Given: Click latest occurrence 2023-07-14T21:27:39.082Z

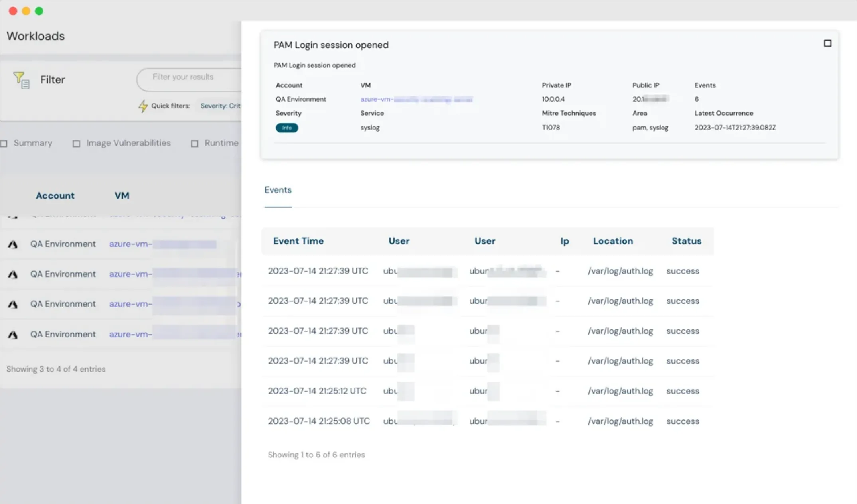Looking at the screenshot, I should click(x=735, y=128).
